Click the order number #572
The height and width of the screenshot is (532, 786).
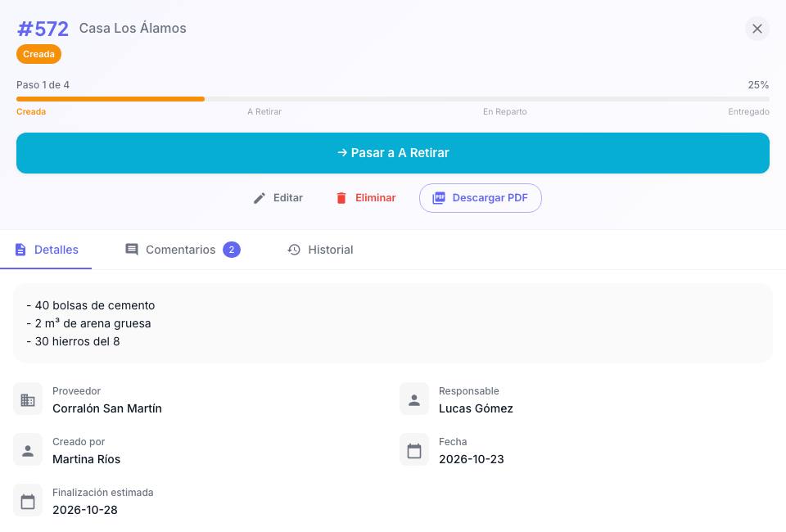click(x=43, y=29)
